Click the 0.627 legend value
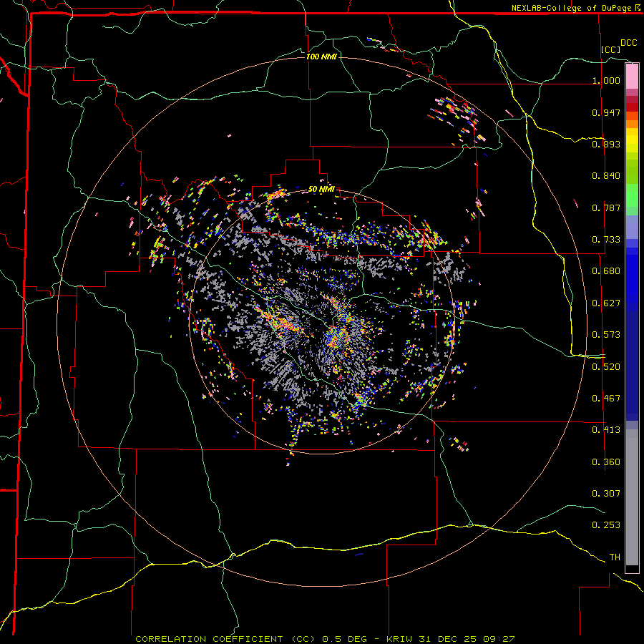 coord(606,303)
